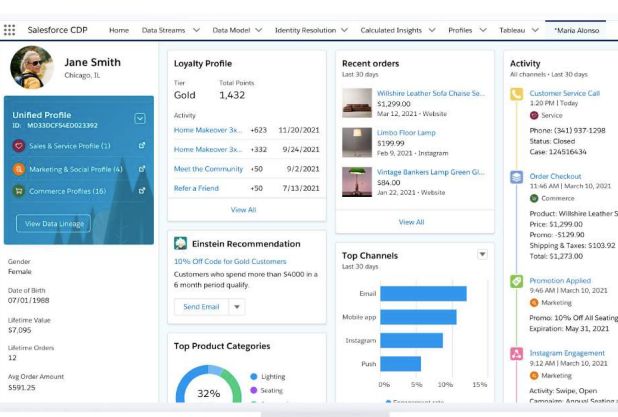Image resolution: width=618 pixels, height=417 pixels.
Task: Expand the Tableau menu chevron
Action: point(535,30)
